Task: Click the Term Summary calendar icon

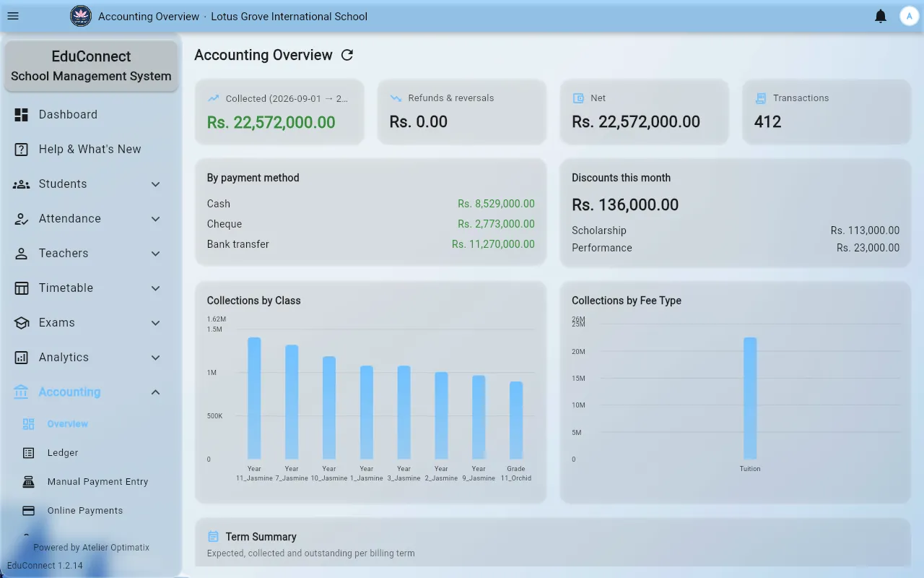Action: coord(213,536)
